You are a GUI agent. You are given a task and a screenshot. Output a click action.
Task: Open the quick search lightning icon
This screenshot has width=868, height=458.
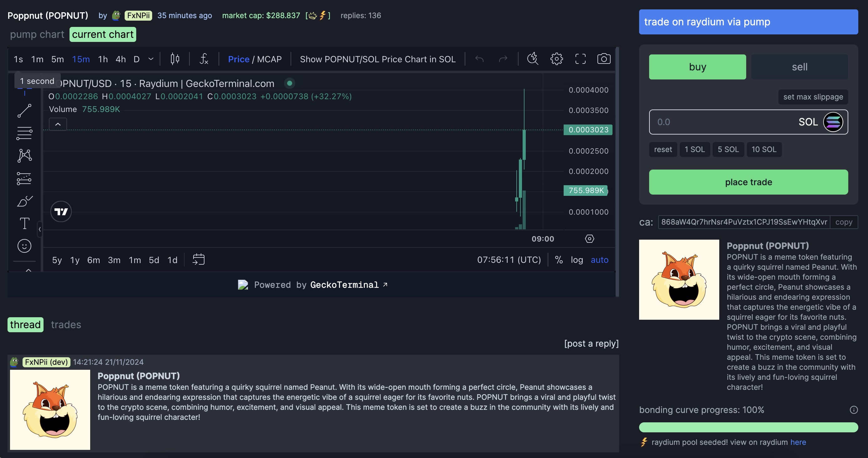tap(532, 59)
